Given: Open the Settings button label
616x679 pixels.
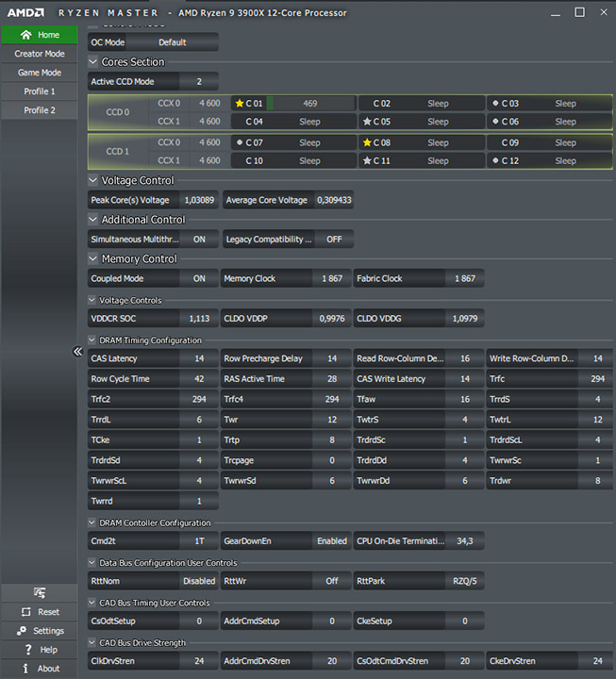Looking at the screenshot, I should point(48,631).
